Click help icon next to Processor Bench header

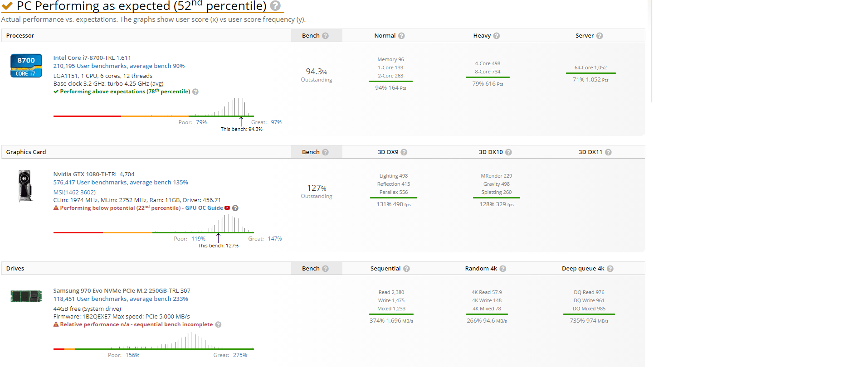tap(325, 36)
